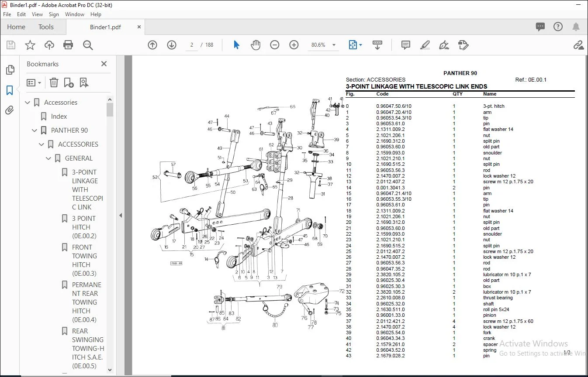Open the View menu
The width and height of the screenshot is (588, 377).
(38, 14)
